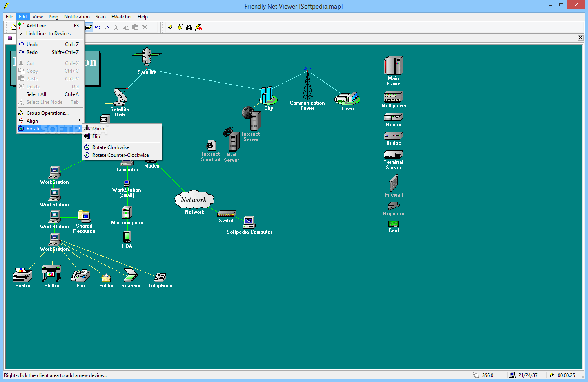This screenshot has width=588, height=382.
Task: Select the City device icon
Action: (x=268, y=96)
